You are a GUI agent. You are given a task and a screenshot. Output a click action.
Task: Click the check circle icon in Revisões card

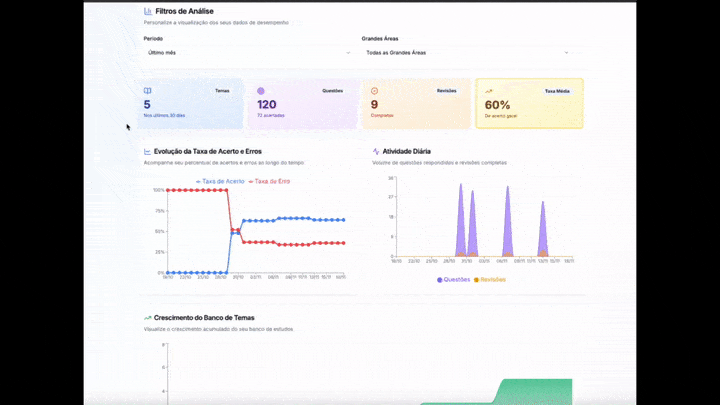[375, 91]
